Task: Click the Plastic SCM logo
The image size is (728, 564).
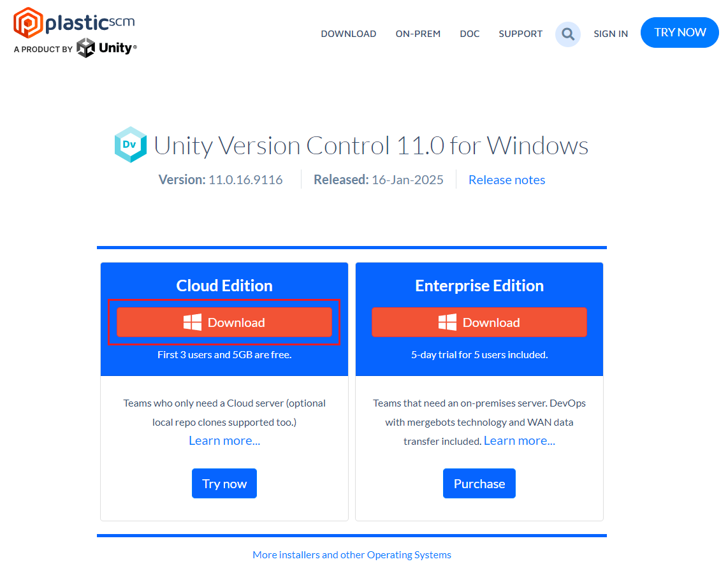Action: (x=75, y=22)
